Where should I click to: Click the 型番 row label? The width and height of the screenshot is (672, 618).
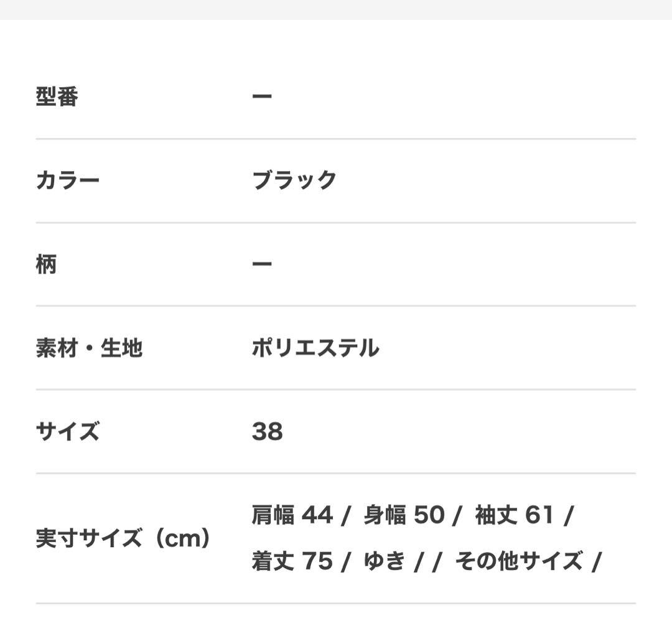point(57,97)
